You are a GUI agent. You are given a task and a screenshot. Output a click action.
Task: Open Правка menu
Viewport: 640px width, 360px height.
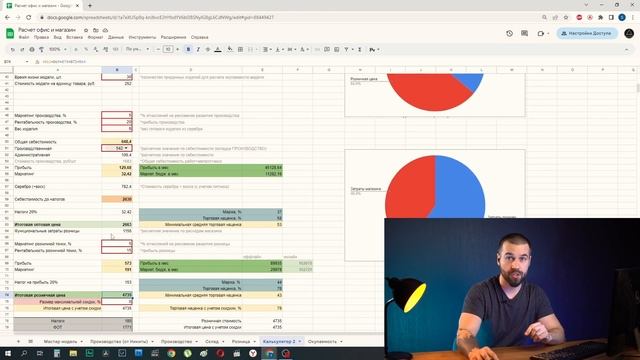click(41, 37)
